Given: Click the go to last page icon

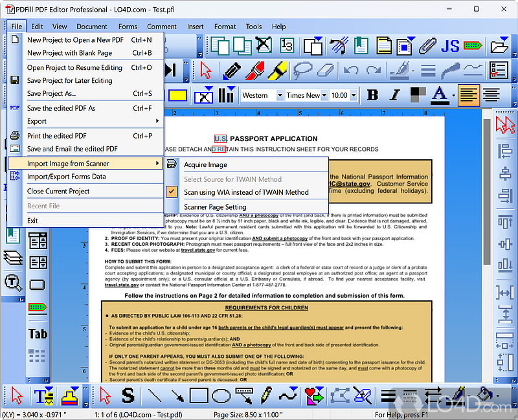Looking at the screenshot, I should click(x=171, y=71).
